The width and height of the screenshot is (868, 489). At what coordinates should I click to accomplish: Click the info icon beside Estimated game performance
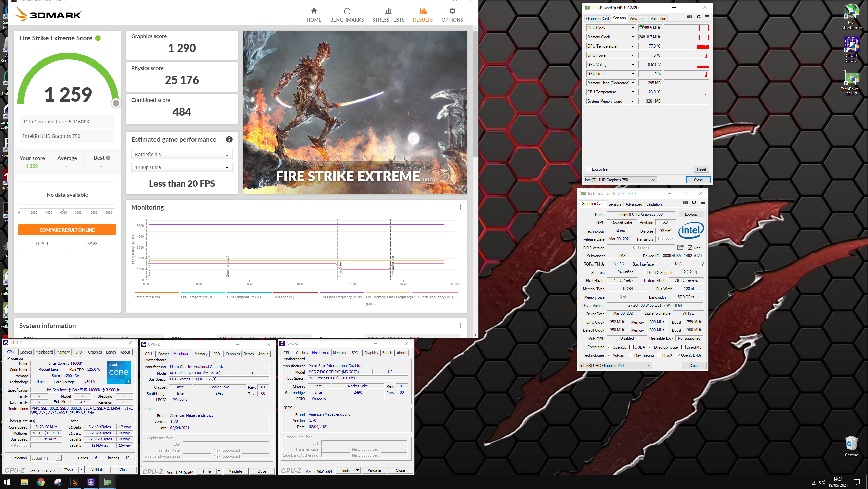pyautogui.click(x=229, y=139)
